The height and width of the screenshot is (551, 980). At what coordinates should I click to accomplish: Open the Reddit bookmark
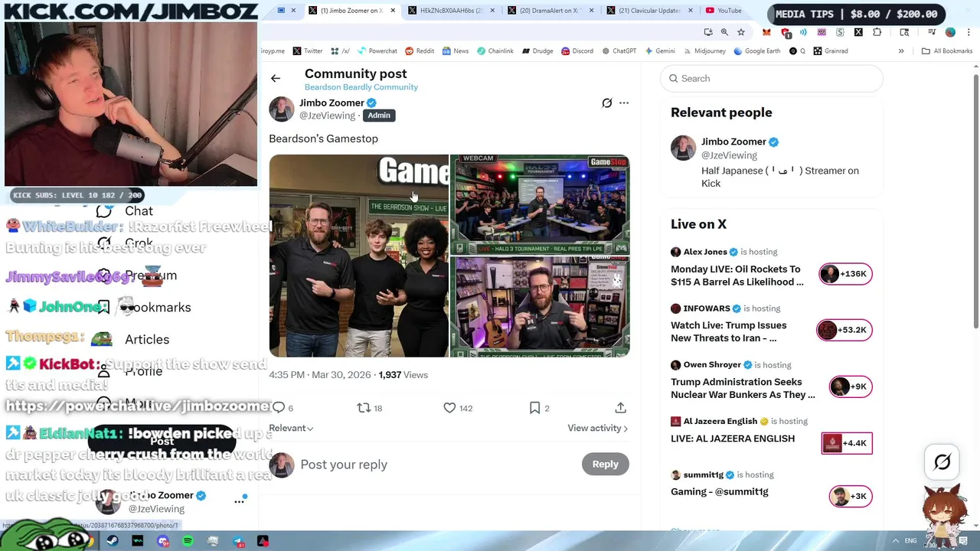coord(420,51)
